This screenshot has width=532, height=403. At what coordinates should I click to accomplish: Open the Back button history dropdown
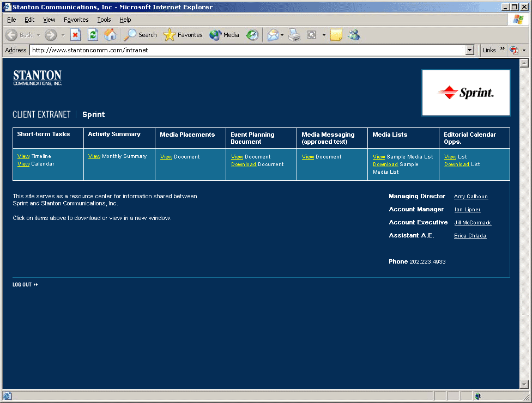[x=38, y=35]
